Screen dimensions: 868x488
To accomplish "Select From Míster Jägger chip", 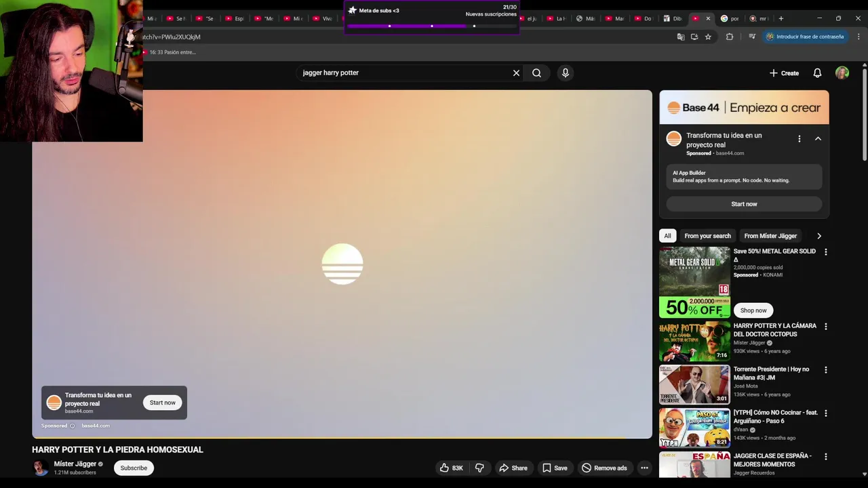I will (770, 236).
